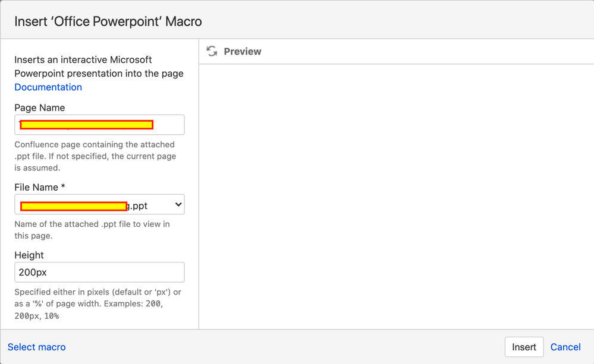Cancel the macro dialog
Viewport: 594px width, 364px height.
pyautogui.click(x=565, y=347)
